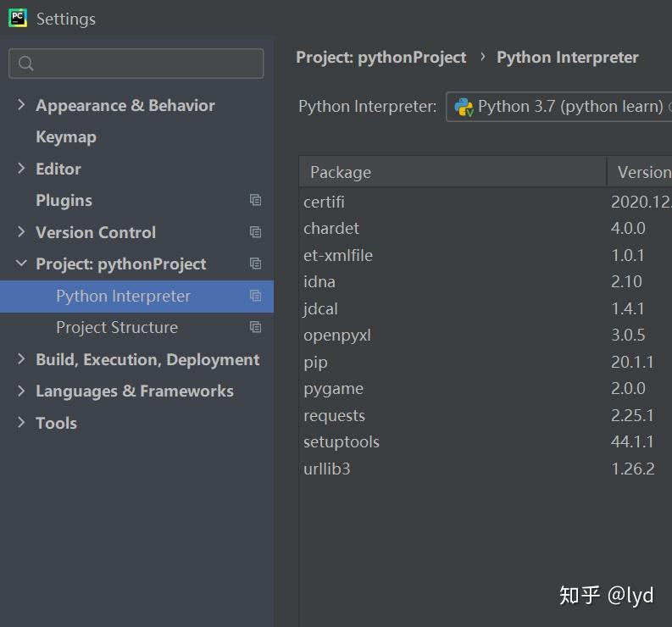Click the project-level icon on Python Interpreter row

click(x=255, y=296)
